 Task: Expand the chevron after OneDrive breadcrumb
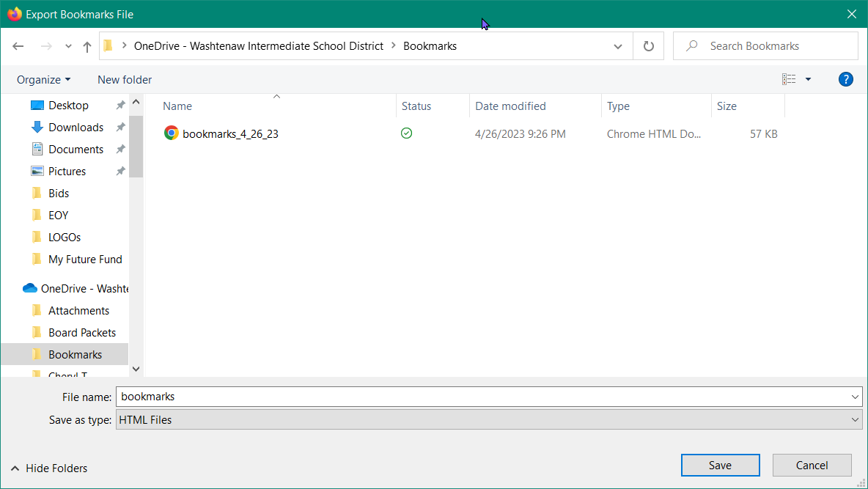394,46
